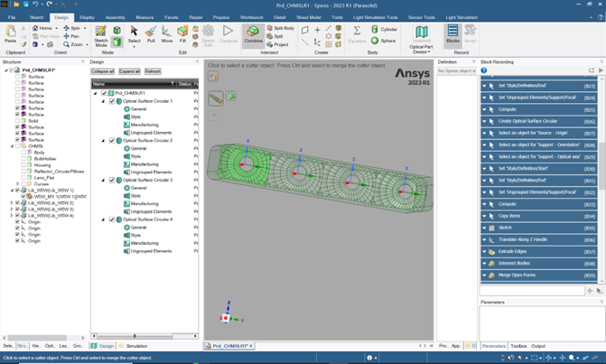Click the Project tool
The image size is (606, 364).
(277, 44)
